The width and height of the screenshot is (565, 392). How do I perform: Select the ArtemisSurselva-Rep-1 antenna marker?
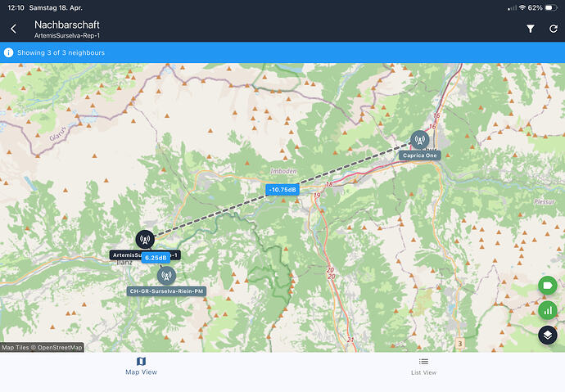(x=145, y=240)
